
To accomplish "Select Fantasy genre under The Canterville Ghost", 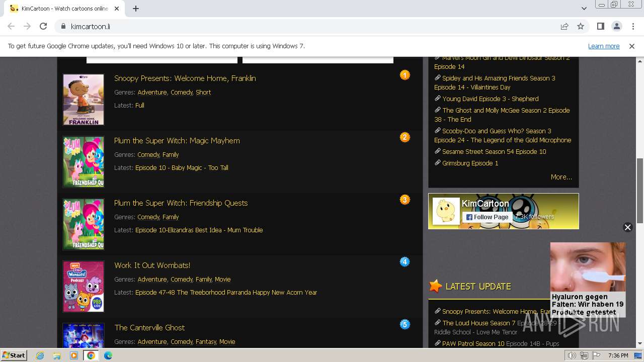I will tap(206, 341).
